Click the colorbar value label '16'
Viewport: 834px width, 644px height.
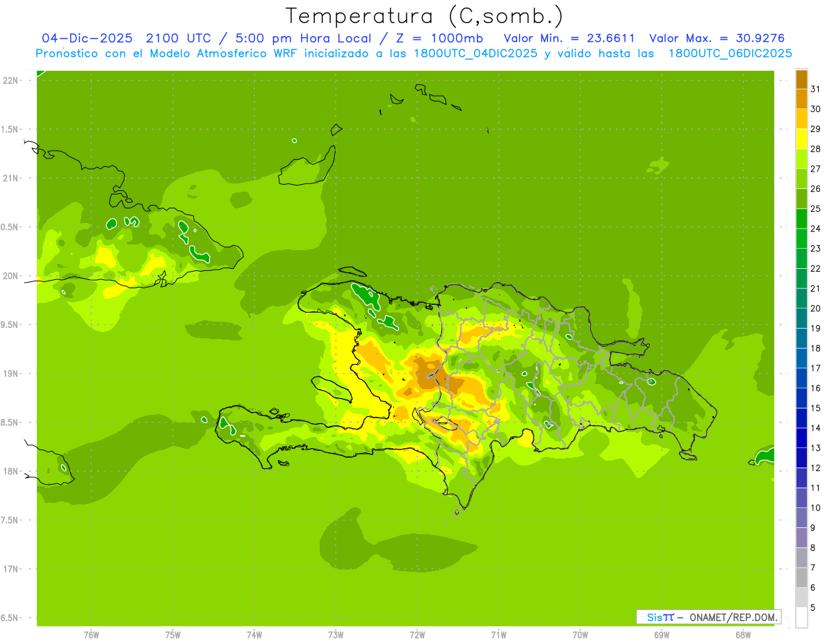815,388
